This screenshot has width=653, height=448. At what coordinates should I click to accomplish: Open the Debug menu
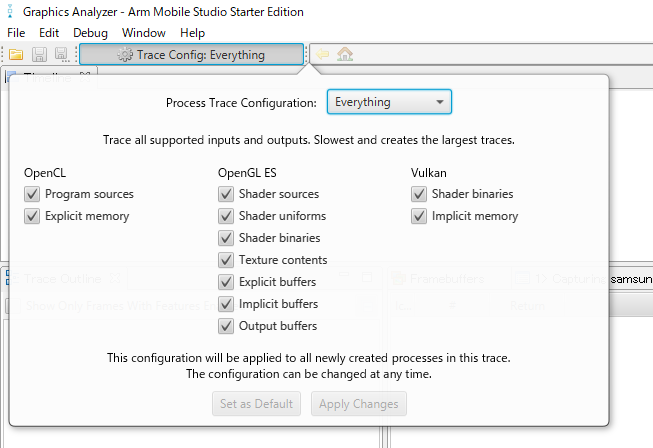pos(90,33)
